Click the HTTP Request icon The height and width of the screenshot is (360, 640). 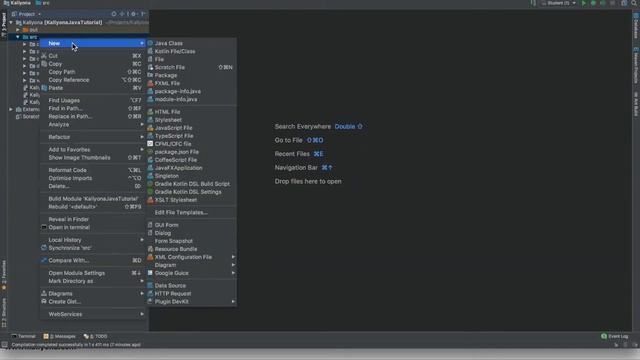[150, 293]
